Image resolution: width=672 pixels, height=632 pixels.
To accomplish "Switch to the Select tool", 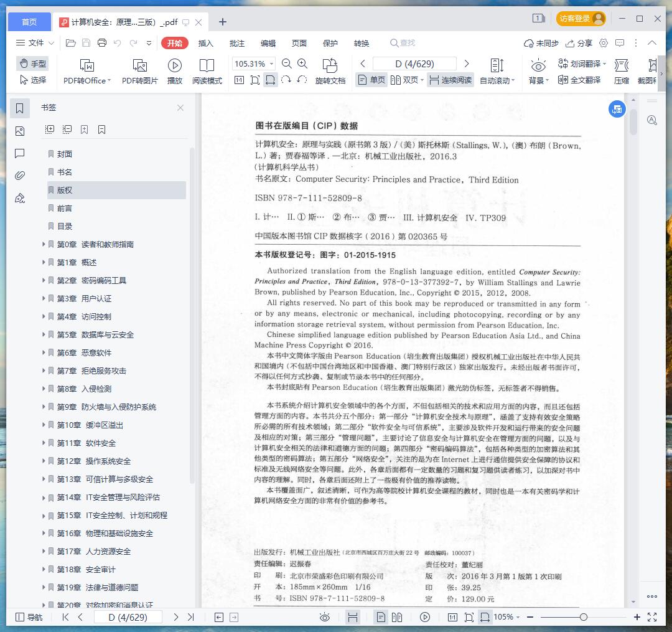I will (32, 80).
